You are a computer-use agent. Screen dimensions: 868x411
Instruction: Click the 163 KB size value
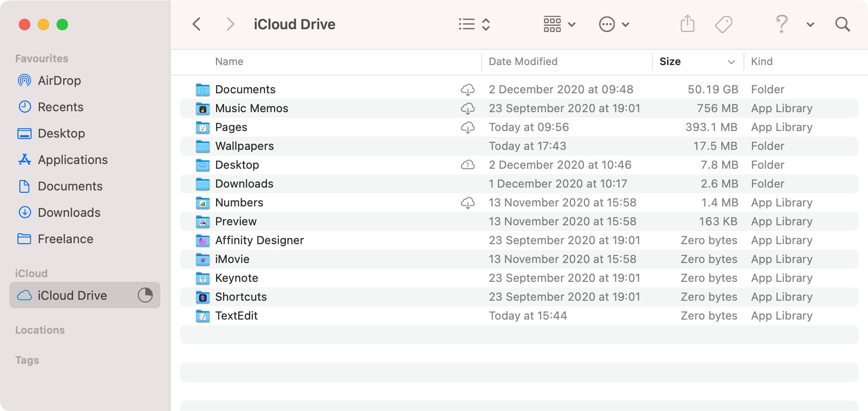pyautogui.click(x=718, y=222)
